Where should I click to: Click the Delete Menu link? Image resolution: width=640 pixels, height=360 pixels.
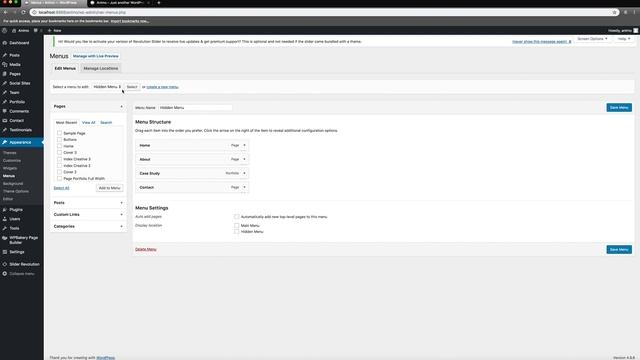pyautogui.click(x=146, y=249)
